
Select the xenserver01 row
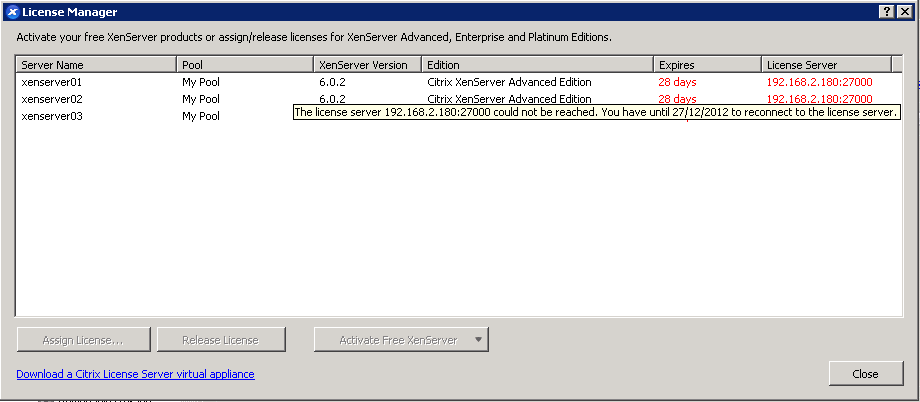click(459, 82)
